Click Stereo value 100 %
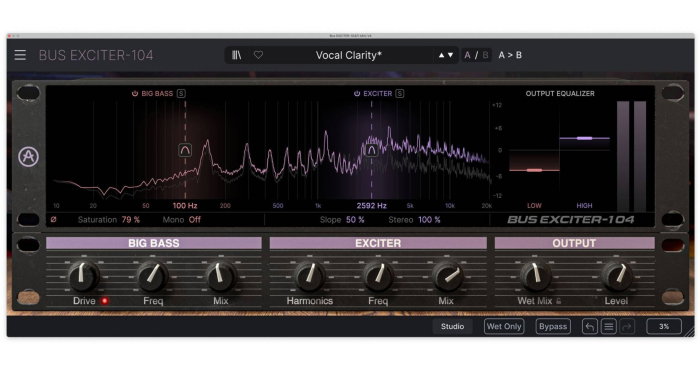Image resolution: width=700 pixels, height=372 pixels. coord(429,220)
